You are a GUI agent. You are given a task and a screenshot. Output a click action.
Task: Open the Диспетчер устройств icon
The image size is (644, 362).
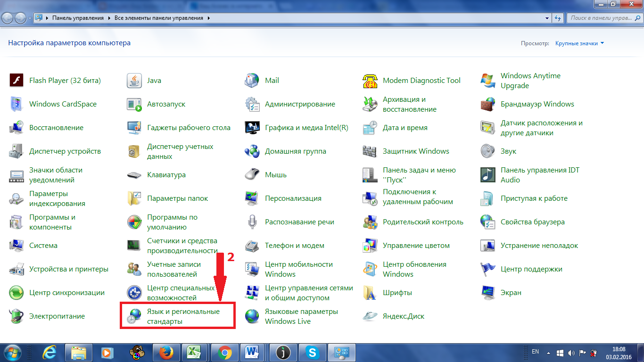(17, 151)
